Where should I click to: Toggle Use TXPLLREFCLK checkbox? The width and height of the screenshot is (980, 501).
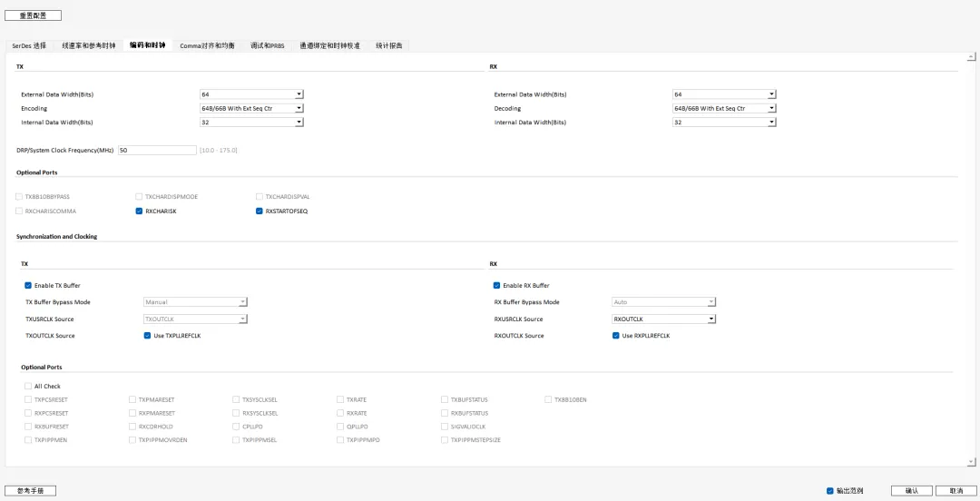point(148,335)
